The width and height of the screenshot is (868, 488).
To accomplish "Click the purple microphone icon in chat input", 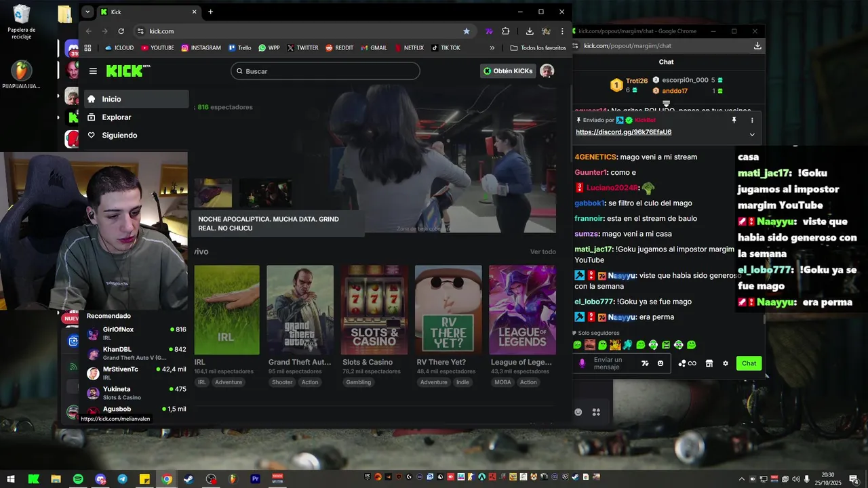I will click(x=582, y=363).
